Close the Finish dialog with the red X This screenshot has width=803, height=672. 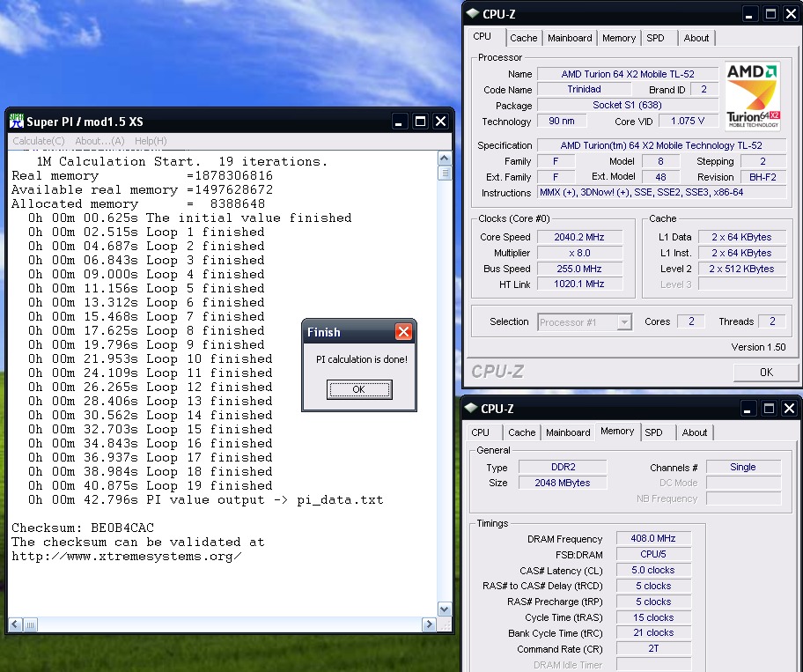pyautogui.click(x=403, y=332)
